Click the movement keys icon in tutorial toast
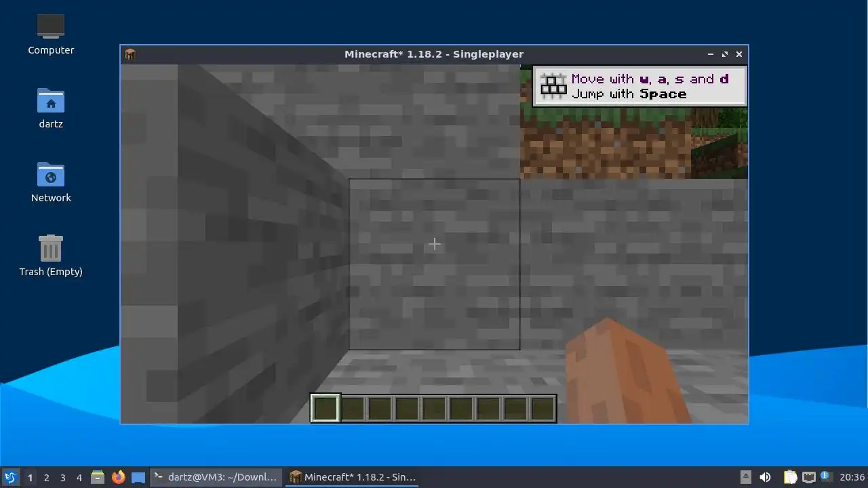The width and height of the screenshot is (868, 488). pyautogui.click(x=553, y=85)
